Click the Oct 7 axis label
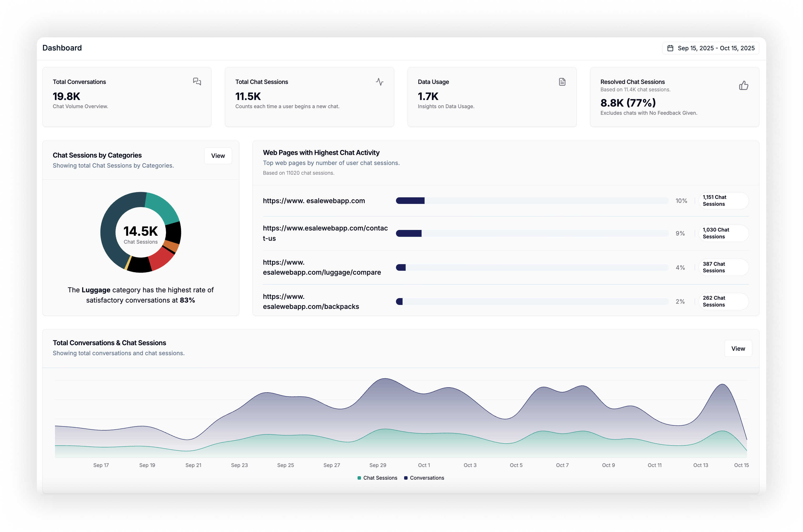The image size is (803, 532). [562, 465]
